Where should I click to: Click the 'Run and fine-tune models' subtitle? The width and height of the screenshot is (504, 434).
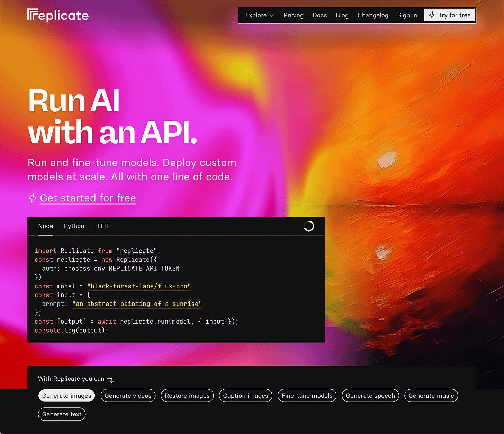tap(132, 170)
